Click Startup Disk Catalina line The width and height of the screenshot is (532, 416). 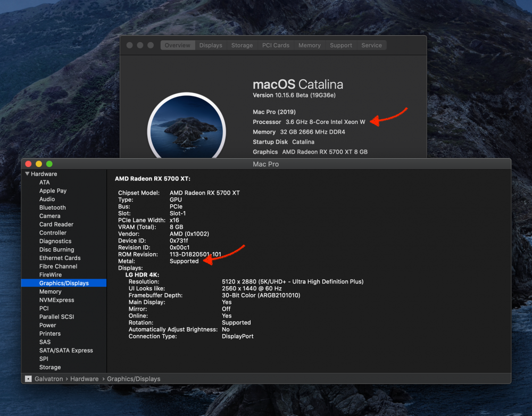pos(284,142)
